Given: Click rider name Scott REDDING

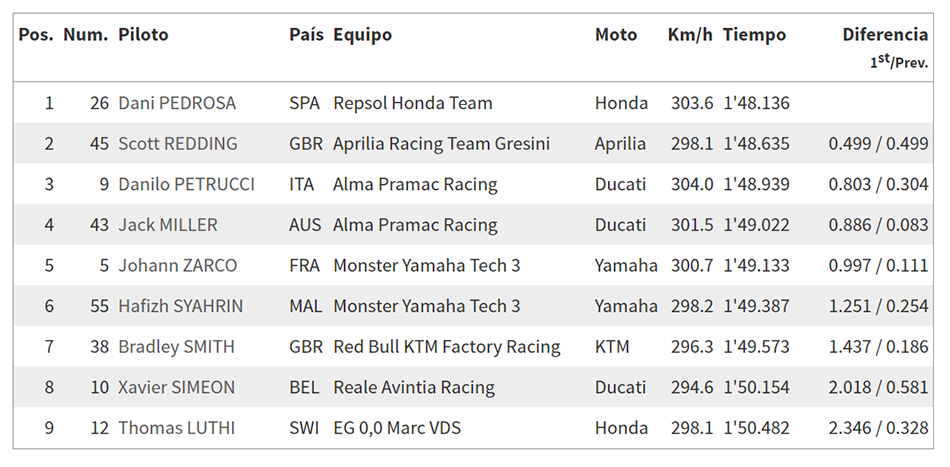Looking at the screenshot, I should [178, 144].
